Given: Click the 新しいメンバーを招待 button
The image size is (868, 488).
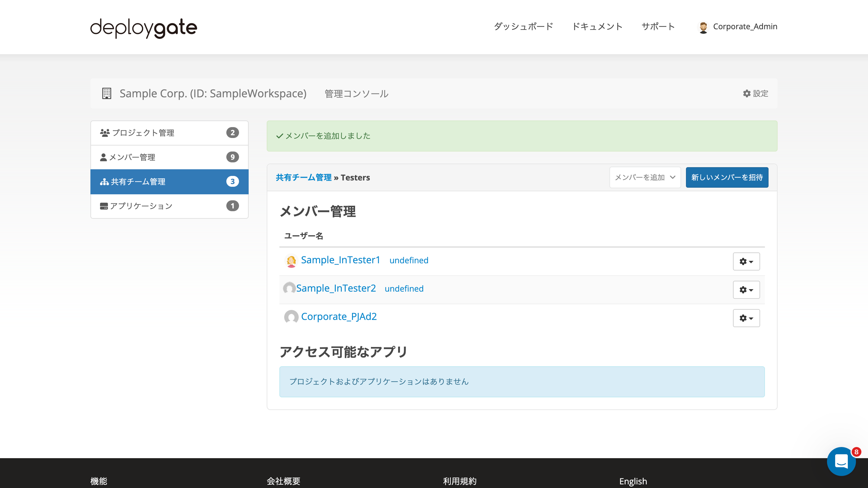Looking at the screenshot, I should (727, 177).
